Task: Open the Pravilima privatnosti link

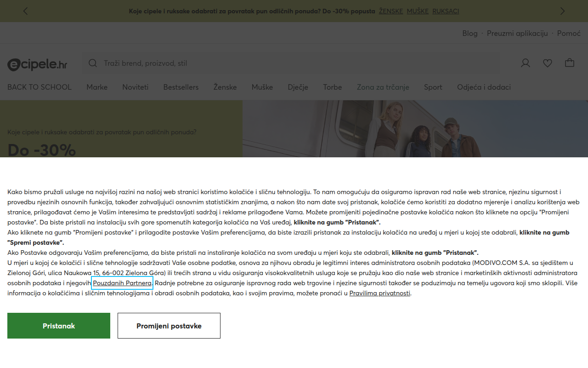Action: click(x=379, y=293)
